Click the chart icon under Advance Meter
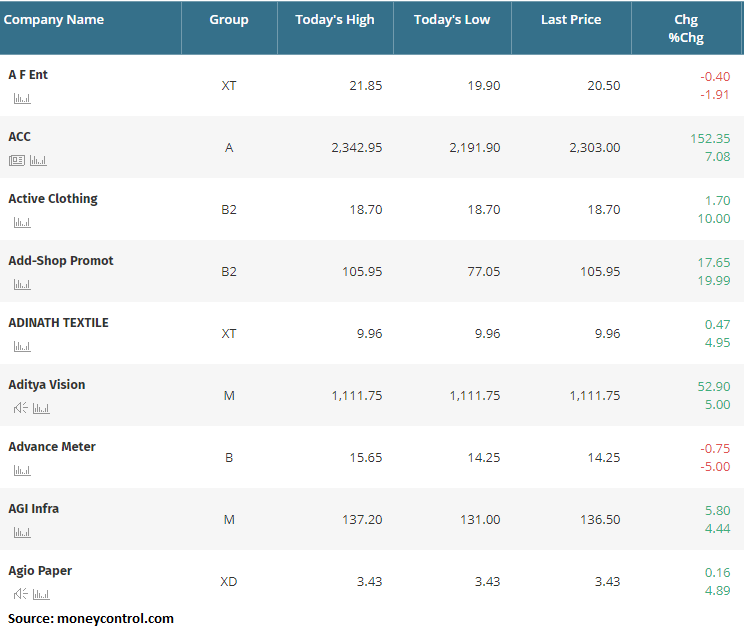Screen dimensions: 751x632 pyautogui.click(x=22, y=470)
